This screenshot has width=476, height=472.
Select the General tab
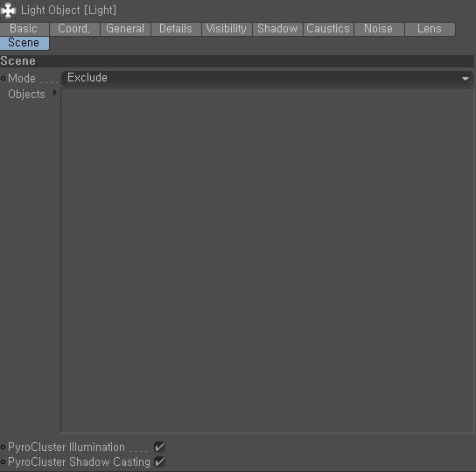[x=125, y=29]
